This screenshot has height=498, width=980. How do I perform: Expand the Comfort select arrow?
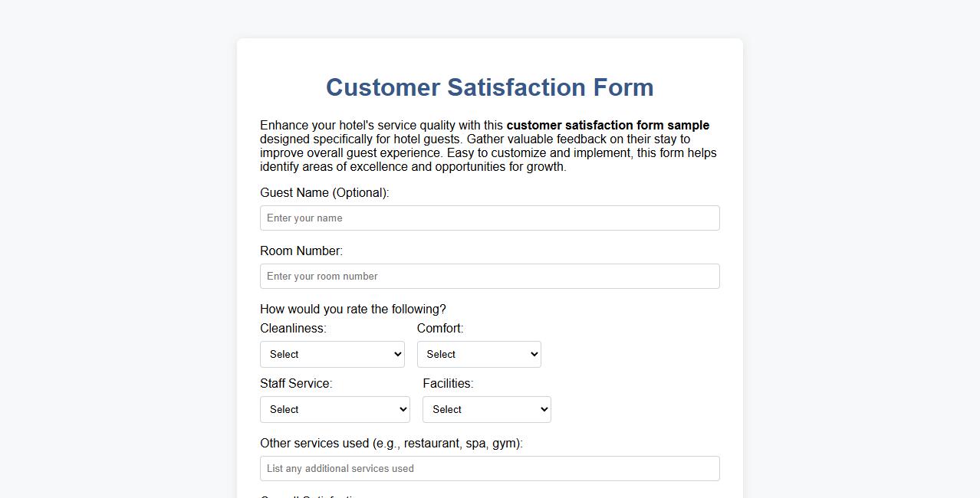coord(532,354)
